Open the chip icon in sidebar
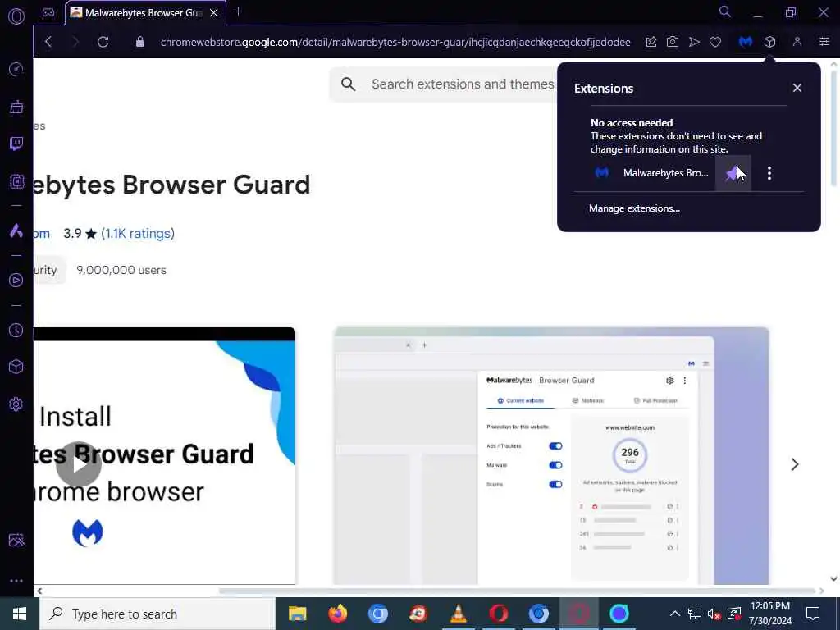 click(x=16, y=181)
